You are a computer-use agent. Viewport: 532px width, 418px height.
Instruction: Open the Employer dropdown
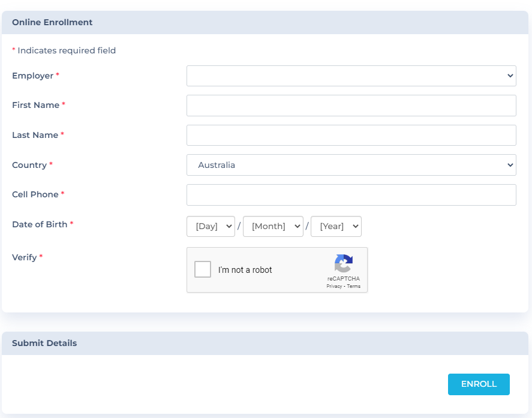tap(351, 76)
